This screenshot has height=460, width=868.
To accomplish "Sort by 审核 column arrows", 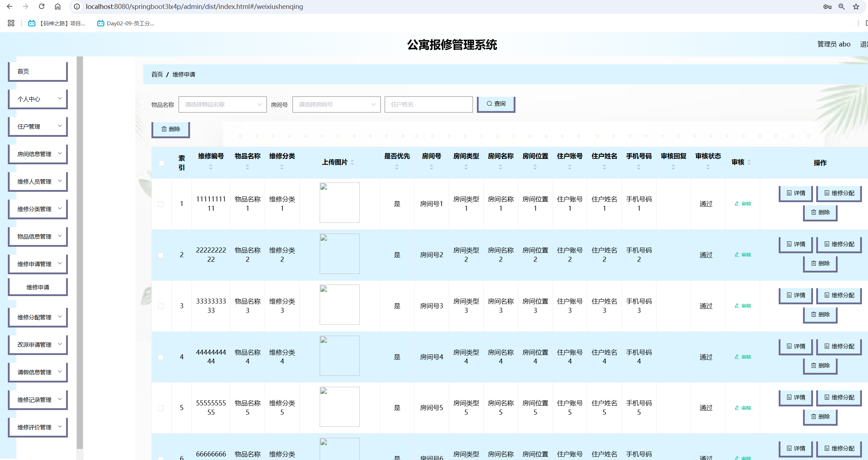I will click(x=749, y=162).
